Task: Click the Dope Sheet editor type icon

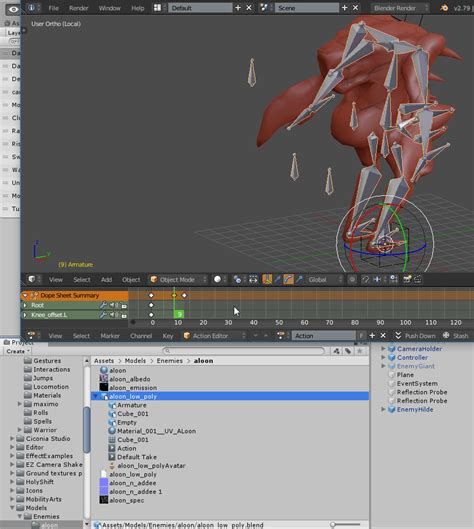Action: coord(31,336)
